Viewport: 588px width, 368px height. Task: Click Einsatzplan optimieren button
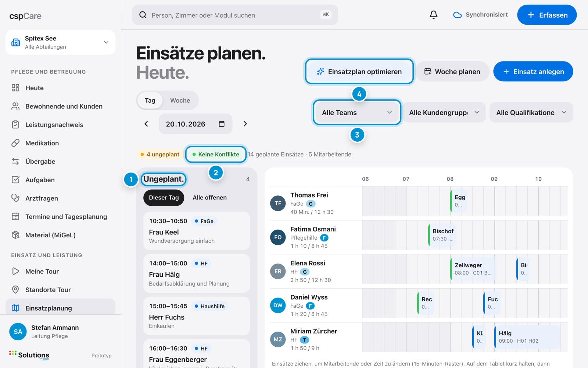pyautogui.click(x=359, y=72)
